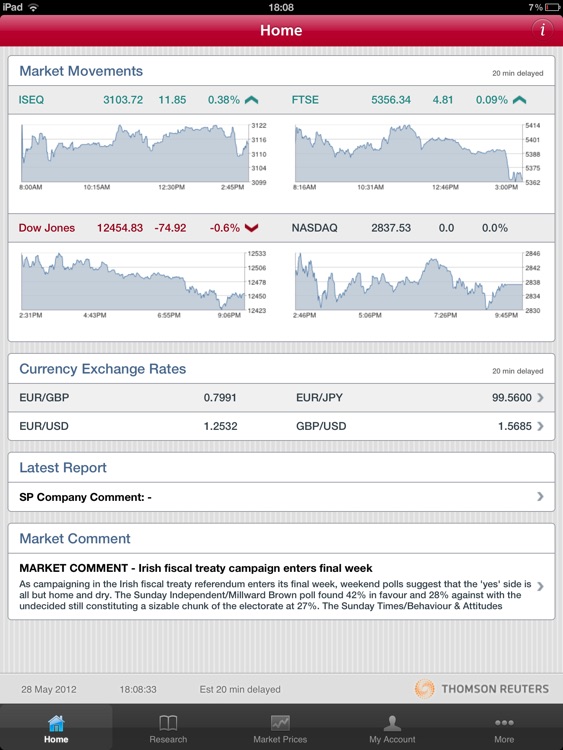Viewport: 563px width, 750px height.
Task: Click the Home title in header
Action: click(281, 30)
